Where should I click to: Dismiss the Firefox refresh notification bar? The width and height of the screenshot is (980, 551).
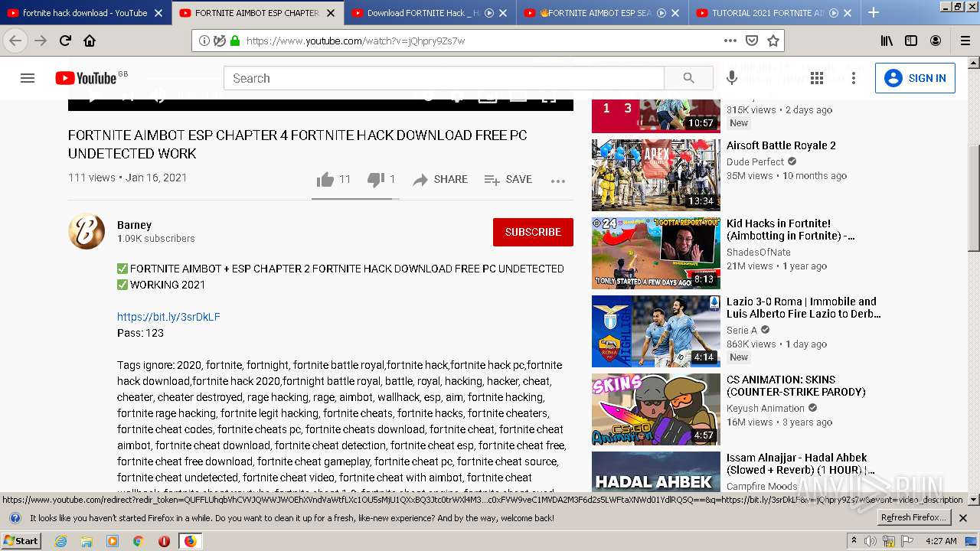pos(963,518)
